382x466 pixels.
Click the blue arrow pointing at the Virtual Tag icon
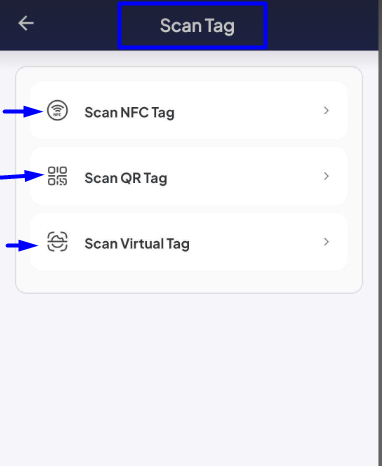22,246
